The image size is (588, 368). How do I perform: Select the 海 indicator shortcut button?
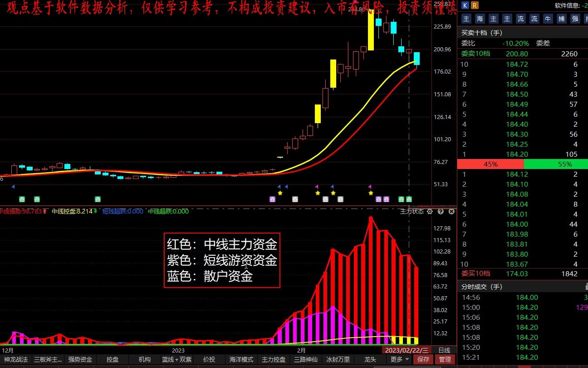tap(480, 19)
